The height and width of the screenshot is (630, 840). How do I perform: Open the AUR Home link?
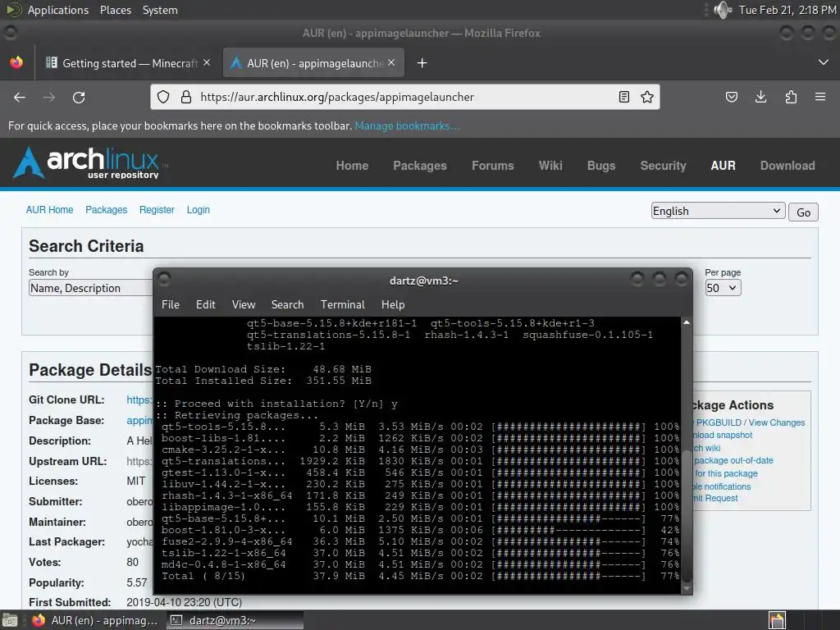pos(49,210)
